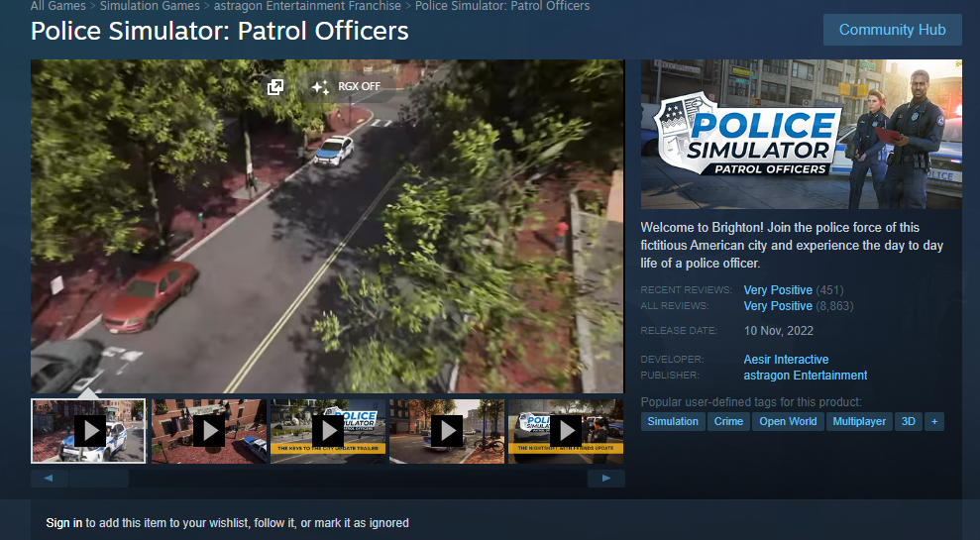Image resolution: width=980 pixels, height=540 pixels.
Task: Open the Community Hub
Action: click(x=892, y=30)
